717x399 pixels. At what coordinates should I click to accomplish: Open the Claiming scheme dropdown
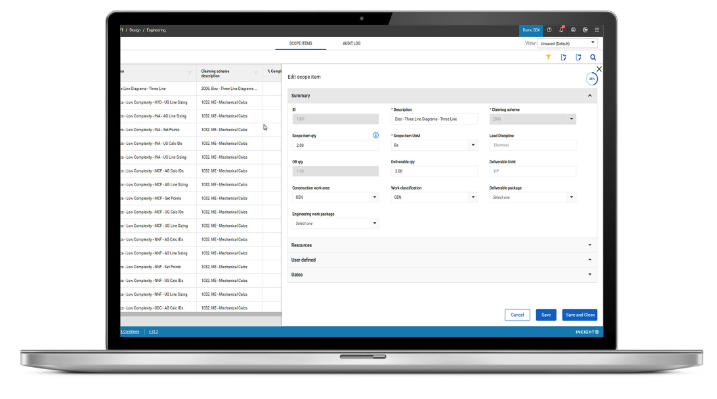point(532,119)
